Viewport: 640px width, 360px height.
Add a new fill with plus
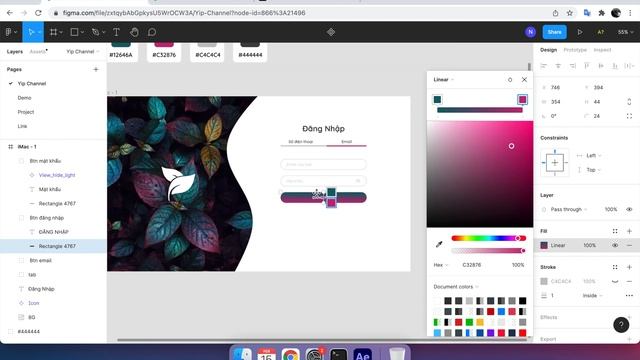(x=629, y=231)
